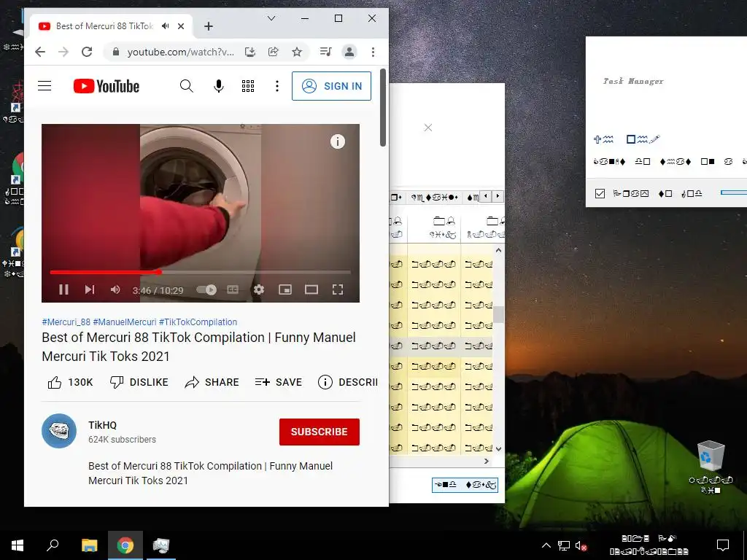Click Chrome taskbar icon
The width and height of the screenshot is (747, 560).
pyautogui.click(x=125, y=545)
